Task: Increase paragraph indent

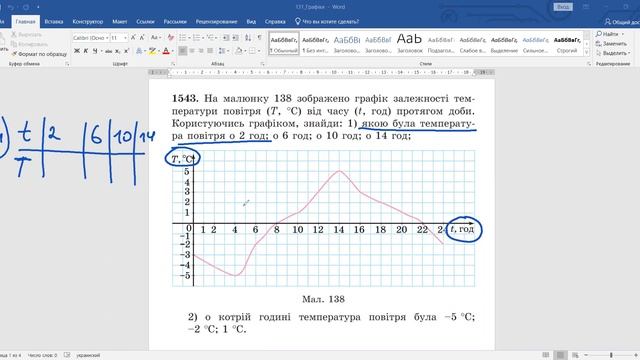Action: pos(236,38)
